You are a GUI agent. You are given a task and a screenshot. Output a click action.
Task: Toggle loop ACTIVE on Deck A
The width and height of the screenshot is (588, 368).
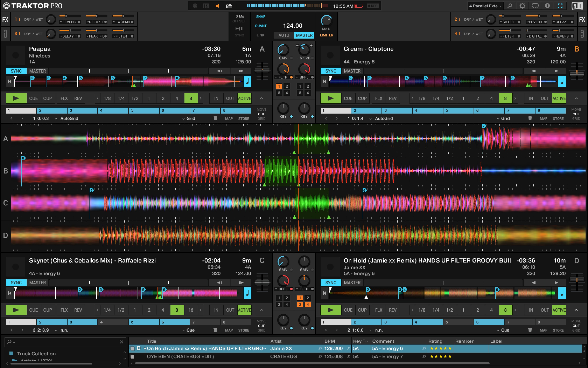click(244, 98)
